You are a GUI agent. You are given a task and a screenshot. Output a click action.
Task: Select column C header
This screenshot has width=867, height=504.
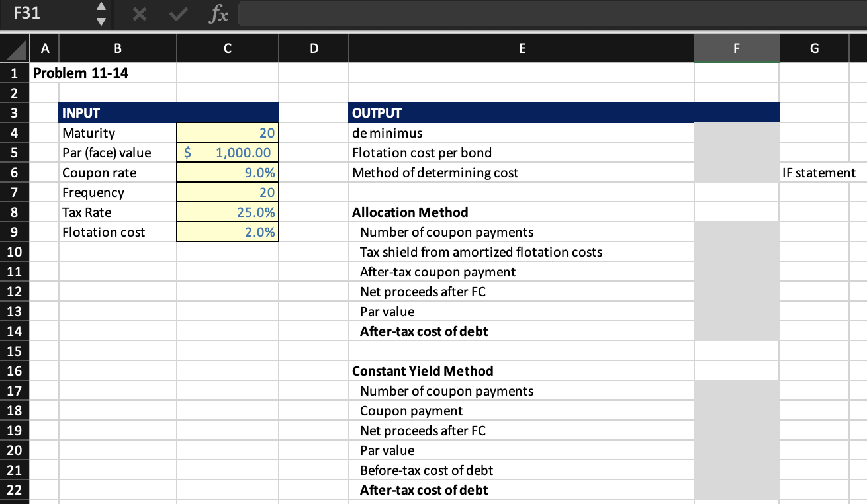tap(228, 48)
